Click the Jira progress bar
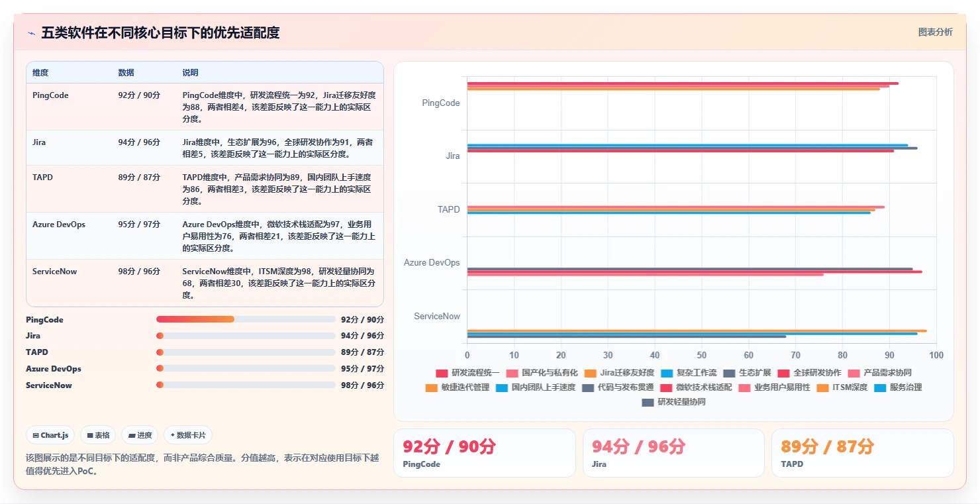 pos(246,336)
